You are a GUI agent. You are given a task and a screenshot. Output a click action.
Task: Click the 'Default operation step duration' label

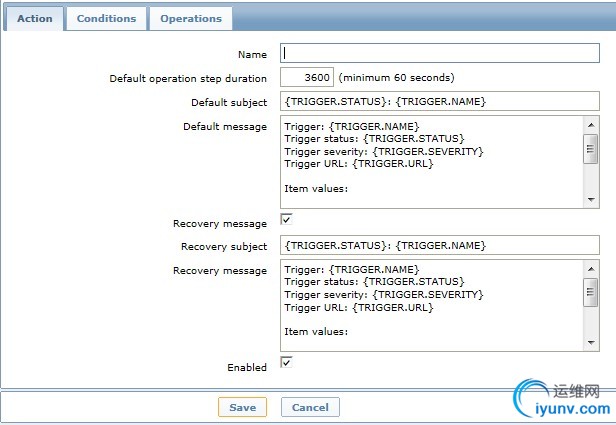[x=188, y=79]
